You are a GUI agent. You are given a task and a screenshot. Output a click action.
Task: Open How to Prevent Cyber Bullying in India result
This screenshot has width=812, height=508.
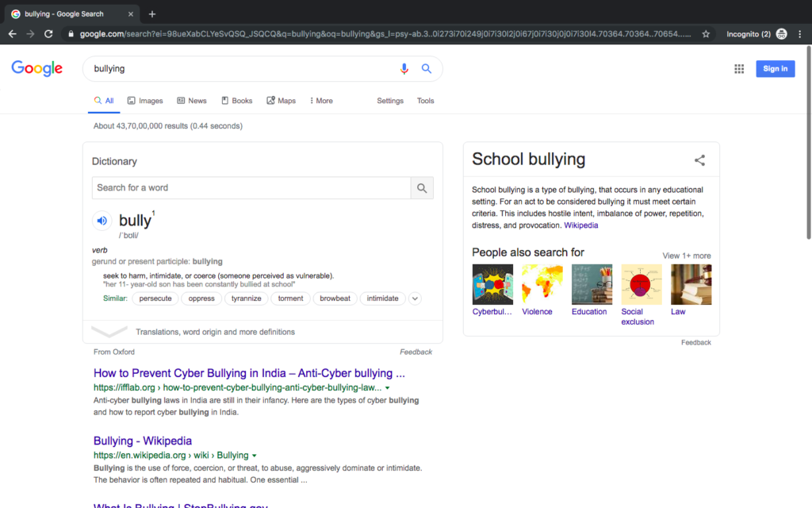click(x=249, y=373)
